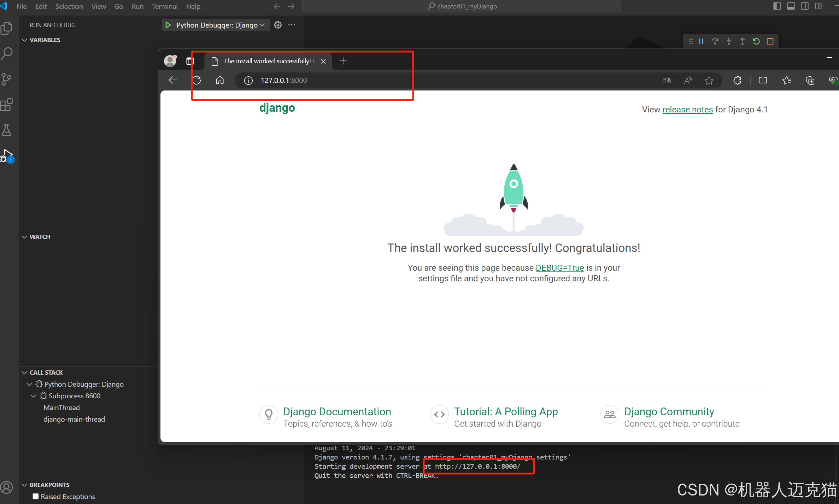Screen dimensions: 839x504
Task: Click Step Over in debug toolbar
Action: click(715, 41)
